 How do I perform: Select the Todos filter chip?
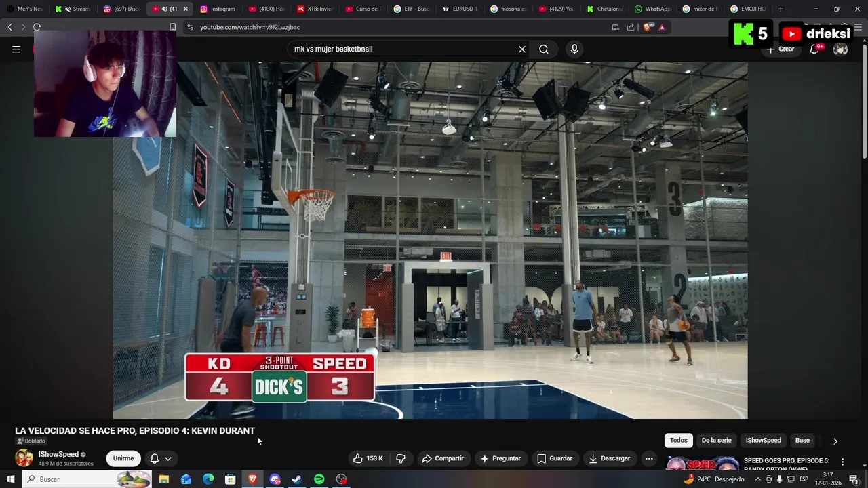point(678,440)
